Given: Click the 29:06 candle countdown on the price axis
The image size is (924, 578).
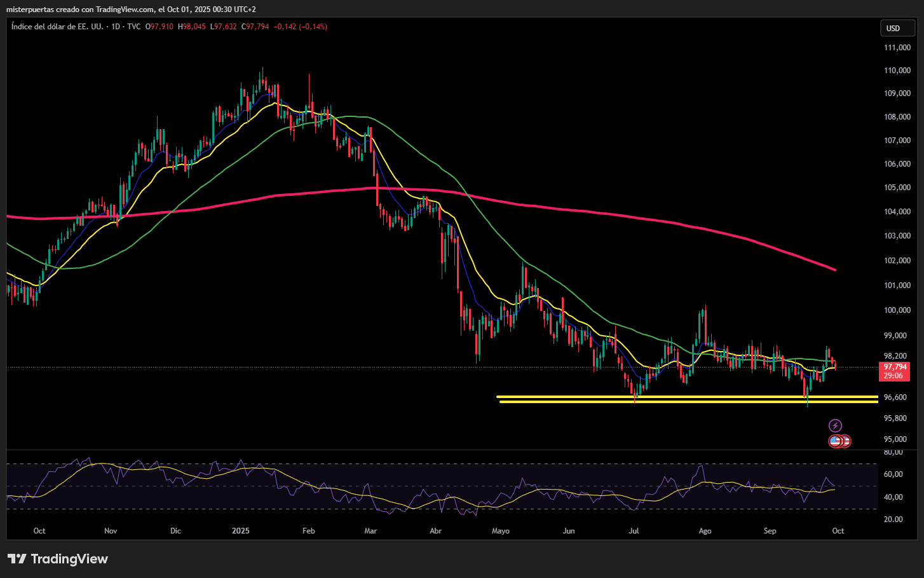Looking at the screenshot, I should (x=893, y=376).
